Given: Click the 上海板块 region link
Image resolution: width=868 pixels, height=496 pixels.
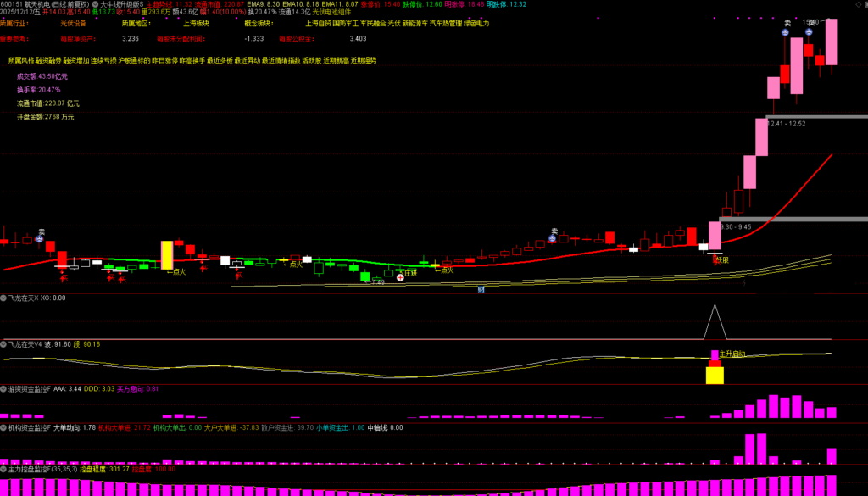Looking at the screenshot, I should (x=195, y=24).
